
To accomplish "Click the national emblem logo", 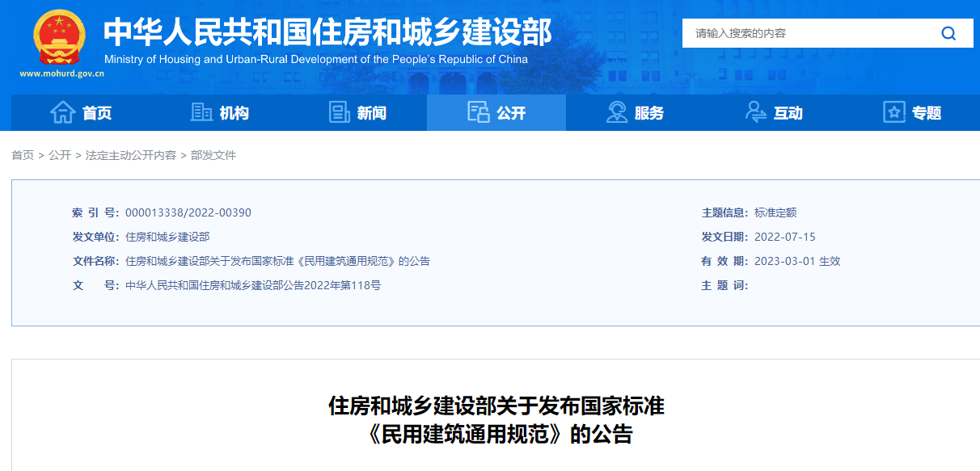I will pos(59,38).
